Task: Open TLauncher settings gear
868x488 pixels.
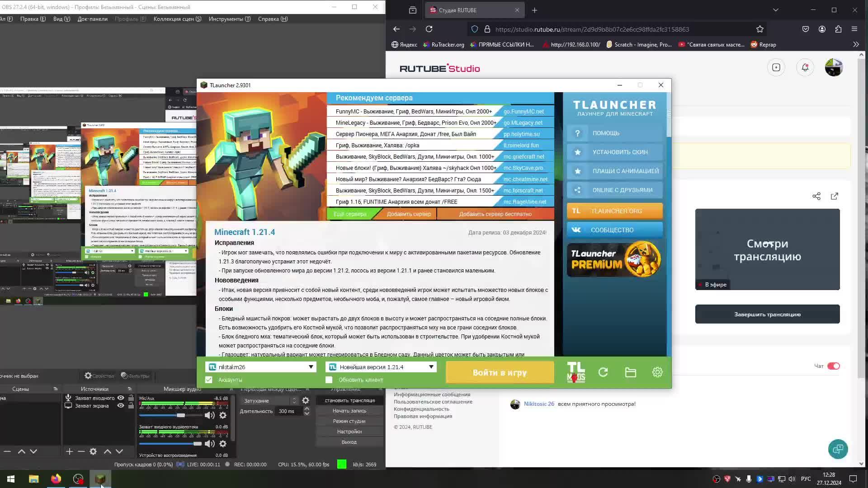Action: coord(657,372)
